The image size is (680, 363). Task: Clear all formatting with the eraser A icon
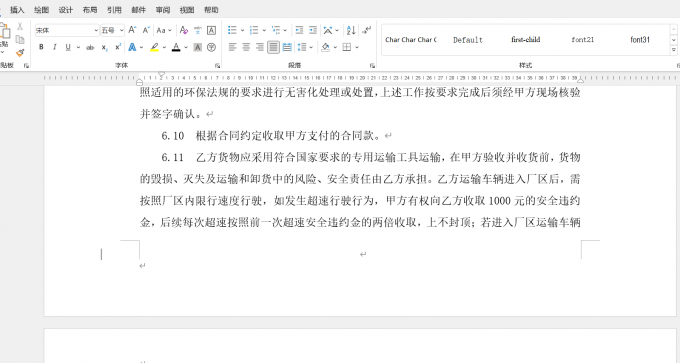click(184, 30)
